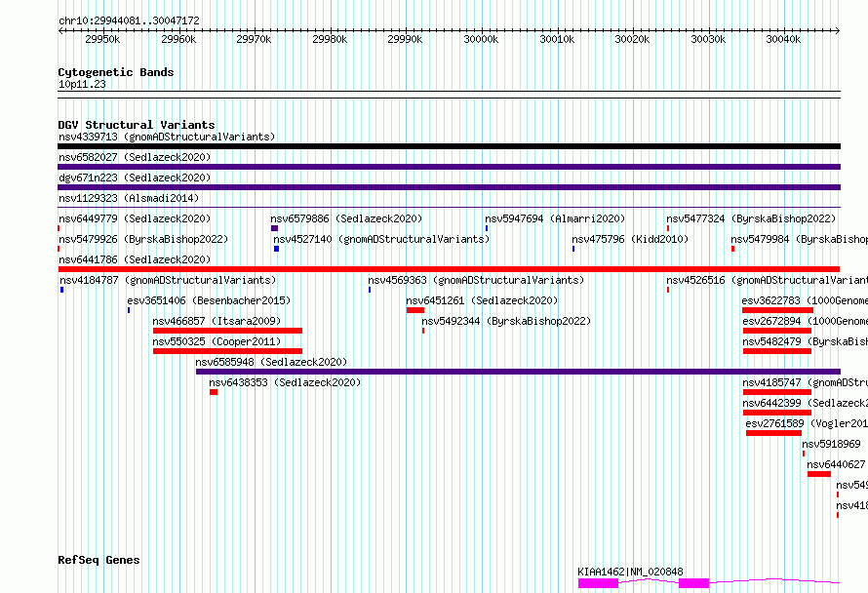Click the purple dgv671n223 variant bar
The height and width of the screenshot is (593, 868).
pos(449,187)
